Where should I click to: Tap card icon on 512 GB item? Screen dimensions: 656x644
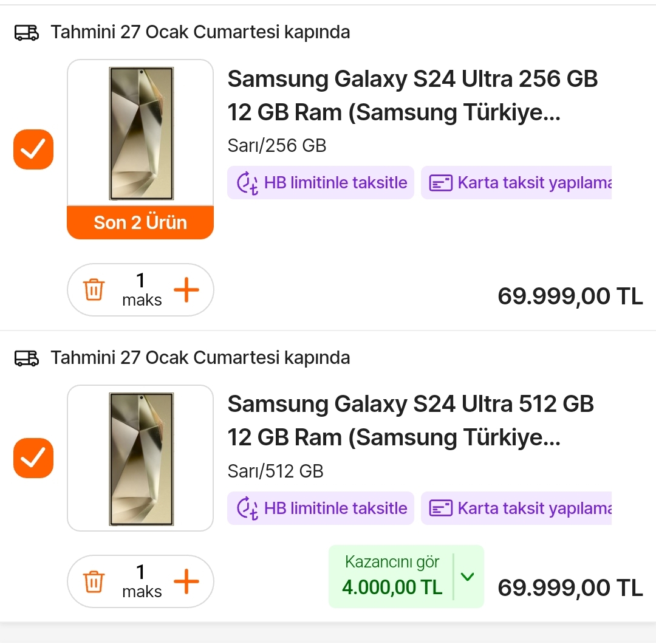pos(441,509)
